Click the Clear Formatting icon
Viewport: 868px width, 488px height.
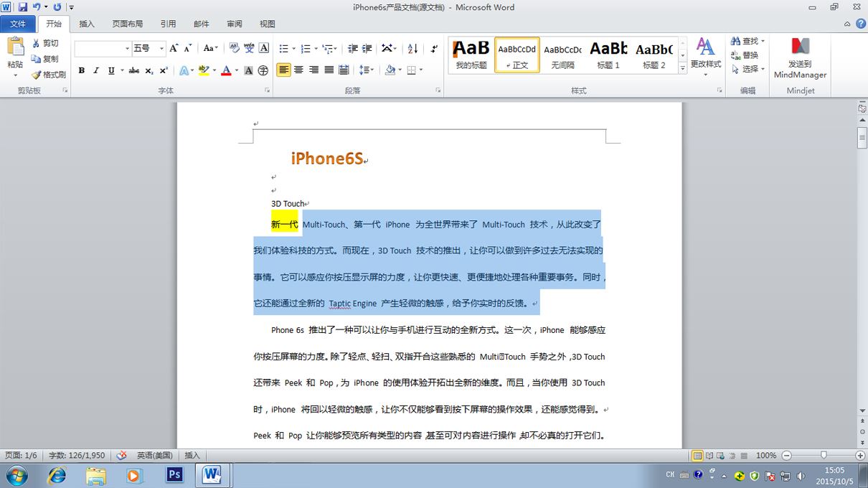(x=234, y=48)
